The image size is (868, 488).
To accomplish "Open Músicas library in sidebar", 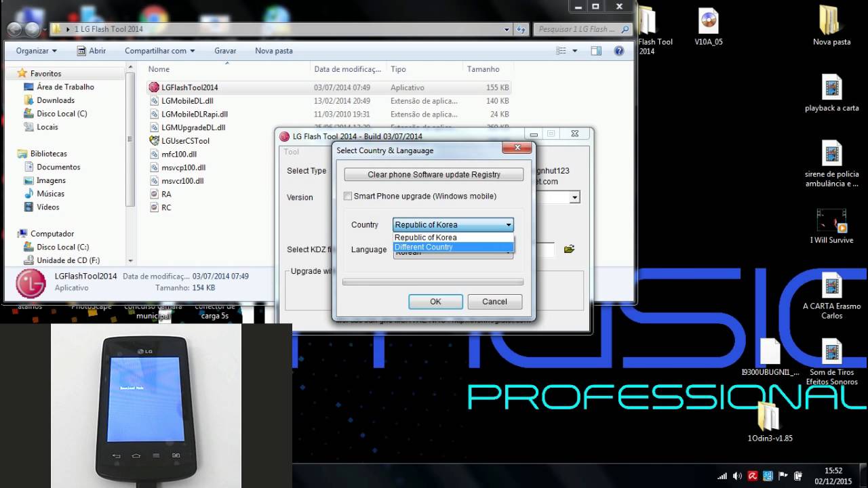I will (x=51, y=194).
